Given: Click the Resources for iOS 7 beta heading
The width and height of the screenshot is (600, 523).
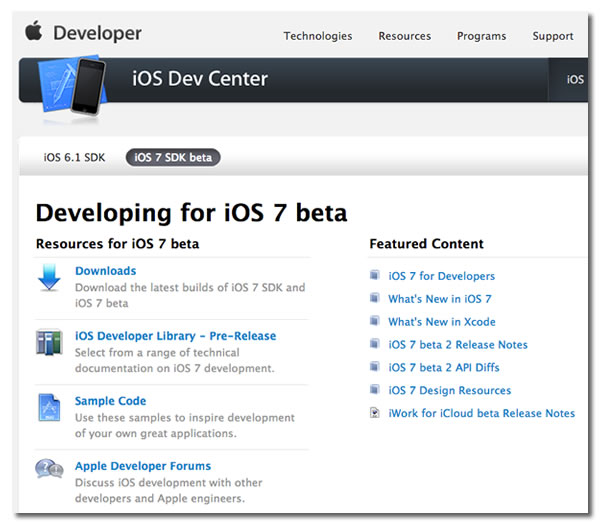Looking at the screenshot, I should click(117, 244).
